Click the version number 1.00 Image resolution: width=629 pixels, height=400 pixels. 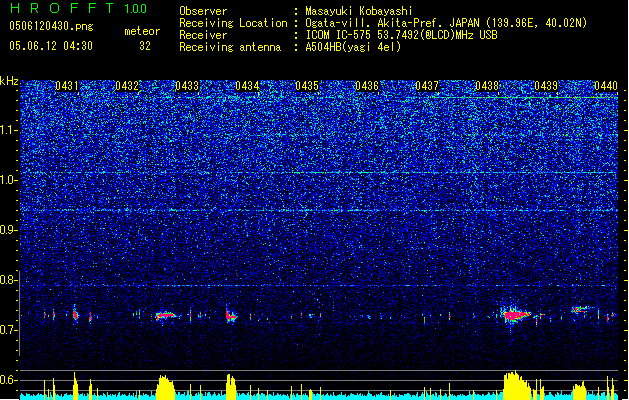(136, 9)
